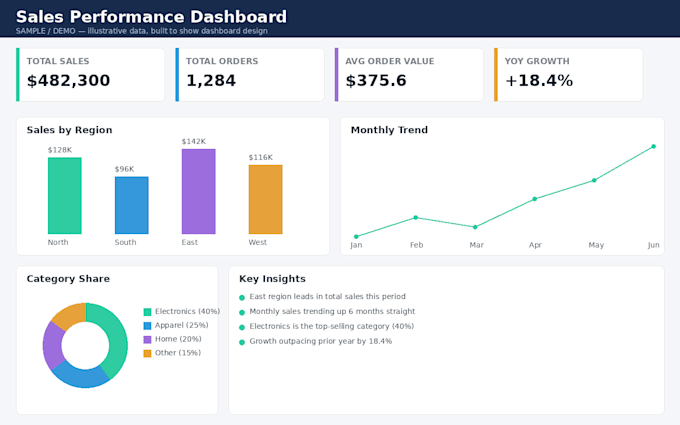The width and height of the screenshot is (680, 425).
Task: Click the Other (15%) legend label
Action: coord(178,353)
